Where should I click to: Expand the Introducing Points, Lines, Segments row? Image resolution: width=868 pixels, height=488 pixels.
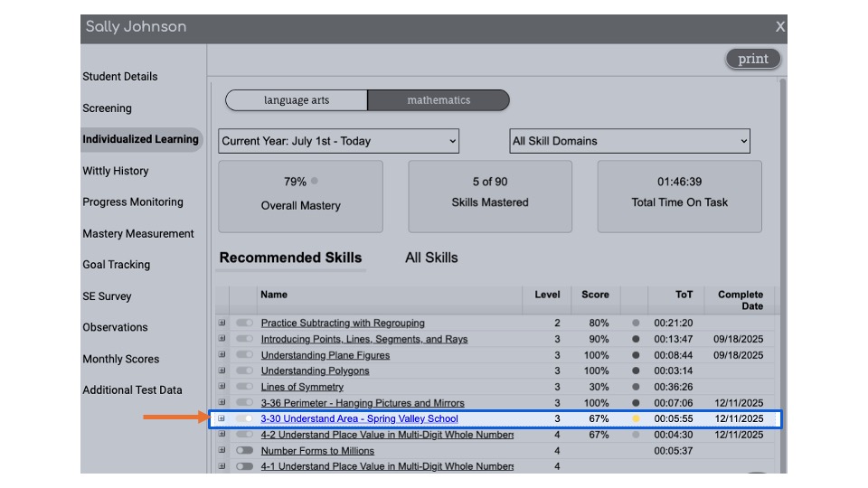point(222,339)
